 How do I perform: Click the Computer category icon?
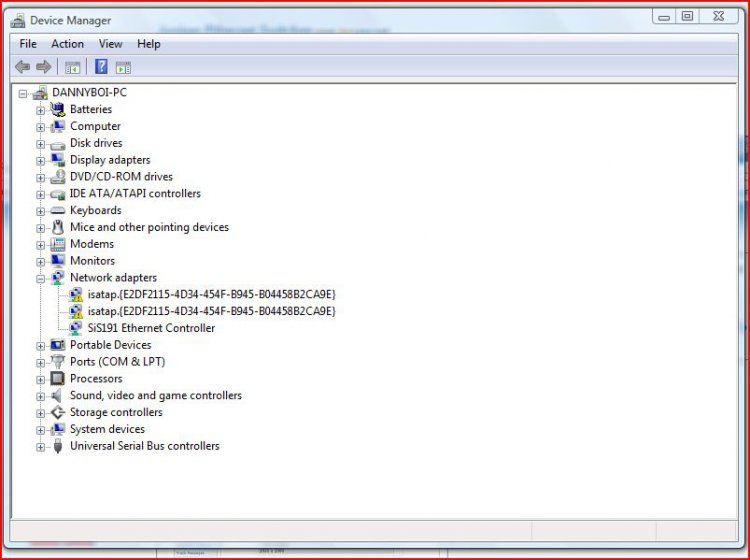(58, 126)
